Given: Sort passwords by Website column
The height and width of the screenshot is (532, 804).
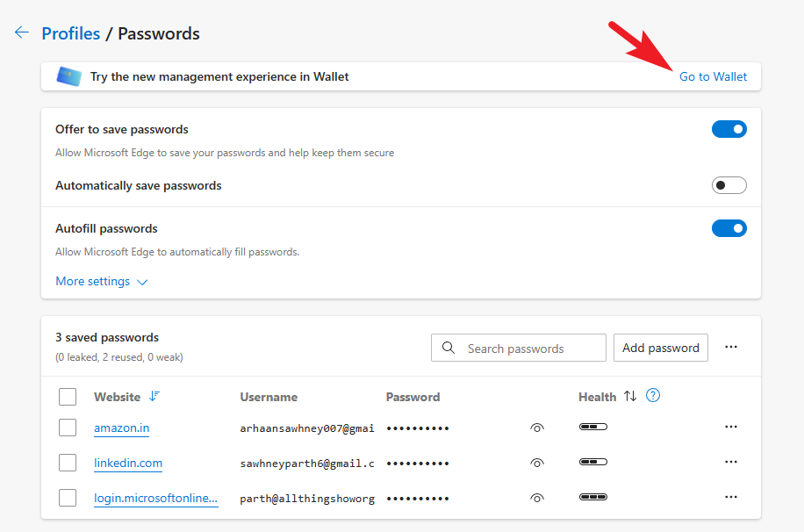Looking at the screenshot, I should click(x=118, y=396).
